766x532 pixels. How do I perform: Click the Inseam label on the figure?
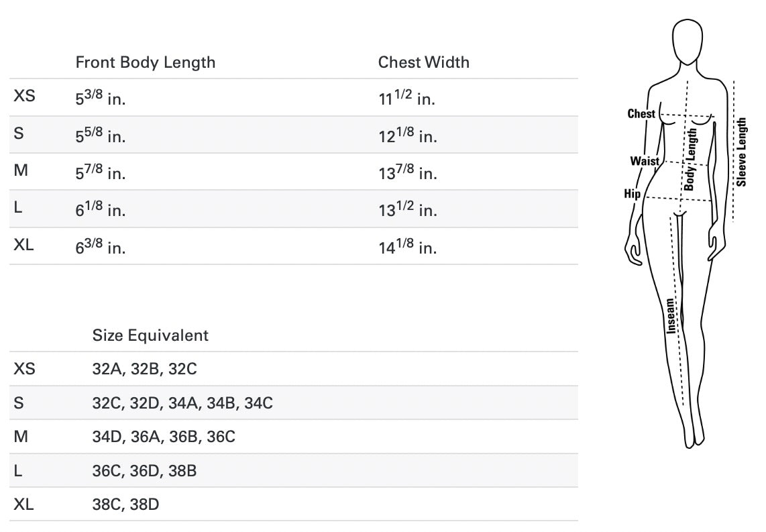[x=671, y=316]
